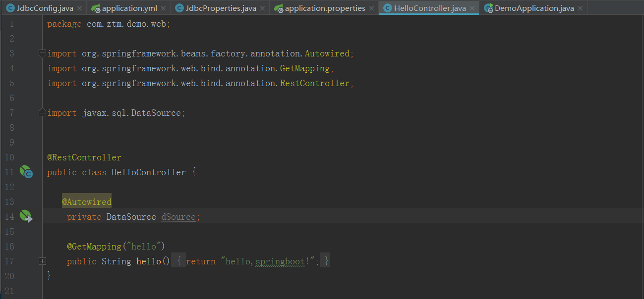Image resolution: width=644 pixels, height=299 pixels.
Task: Click the HelloController class name
Action: click(149, 172)
